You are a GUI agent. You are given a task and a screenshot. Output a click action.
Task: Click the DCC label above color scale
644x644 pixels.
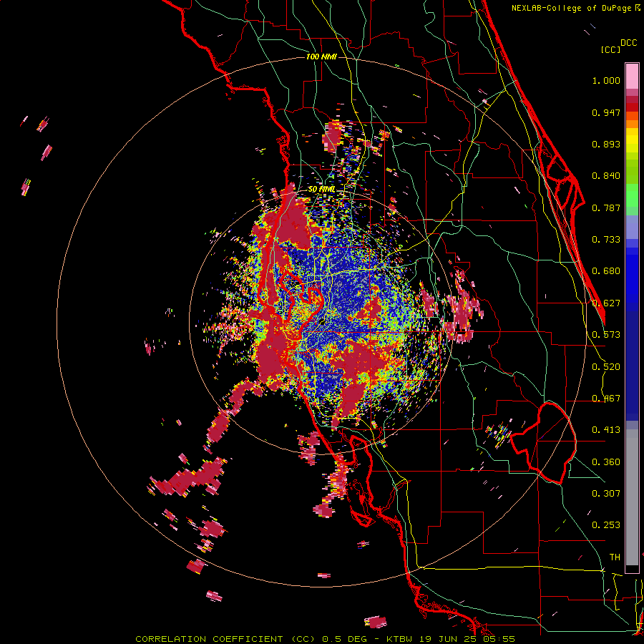tap(628, 43)
